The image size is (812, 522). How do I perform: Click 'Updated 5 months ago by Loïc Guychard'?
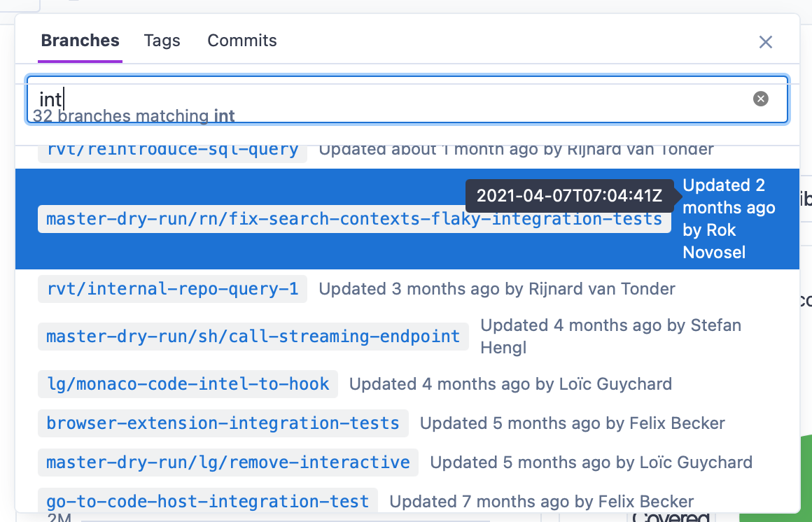591,463
